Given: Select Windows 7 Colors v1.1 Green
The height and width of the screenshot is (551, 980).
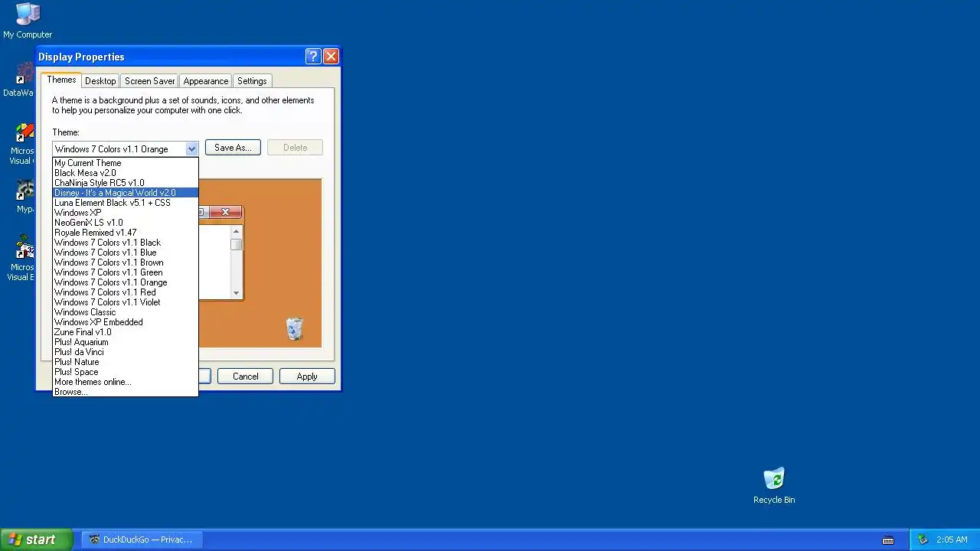Looking at the screenshot, I should pos(126,272).
